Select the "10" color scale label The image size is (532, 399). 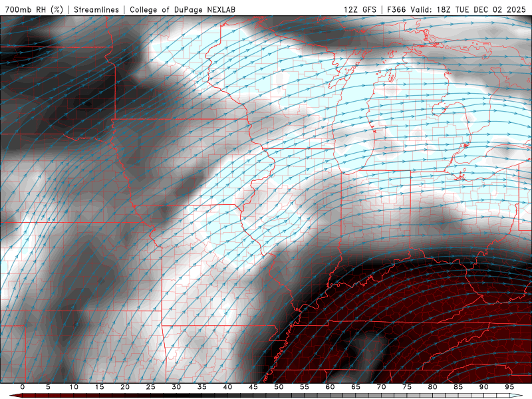74,387
